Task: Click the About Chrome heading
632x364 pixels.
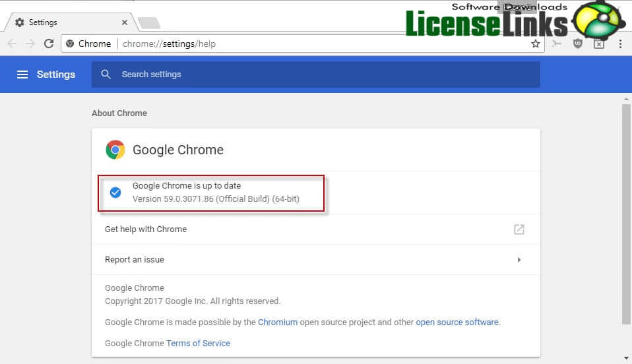Action: 119,113
